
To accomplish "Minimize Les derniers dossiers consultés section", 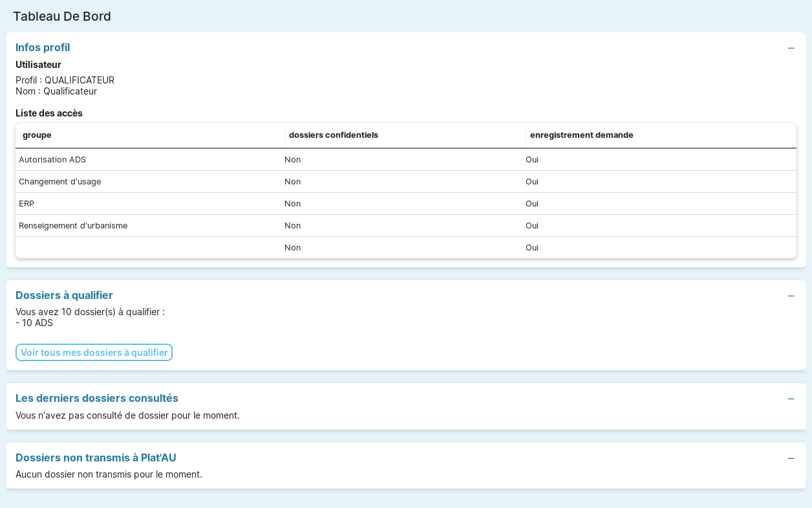I will [791, 399].
